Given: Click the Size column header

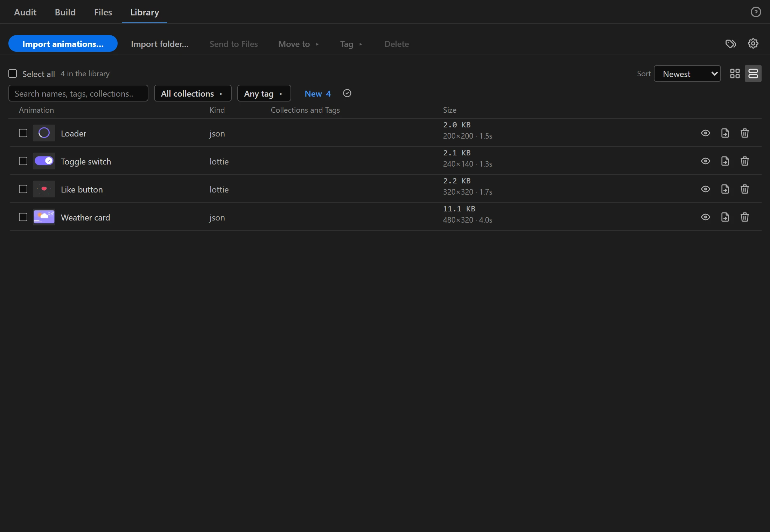Looking at the screenshot, I should pyautogui.click(x=450, y=110).
